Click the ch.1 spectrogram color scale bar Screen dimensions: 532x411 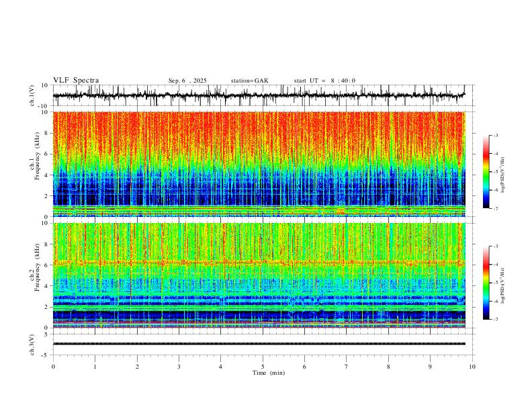click(x=486, y=172)
